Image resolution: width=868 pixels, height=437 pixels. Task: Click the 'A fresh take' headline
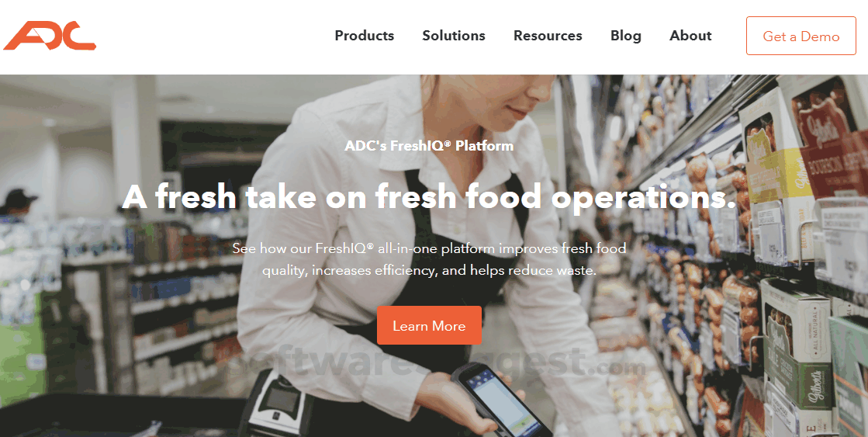click(x=429, y=196)
